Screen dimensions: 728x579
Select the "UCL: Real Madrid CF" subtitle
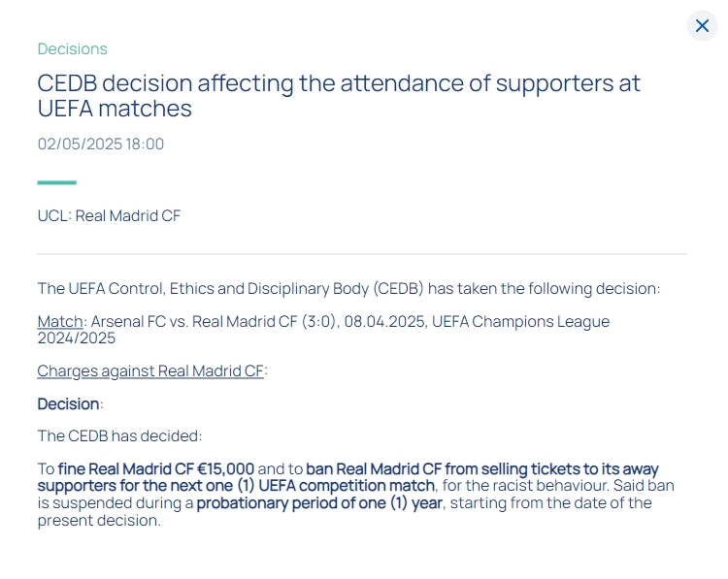109,215
